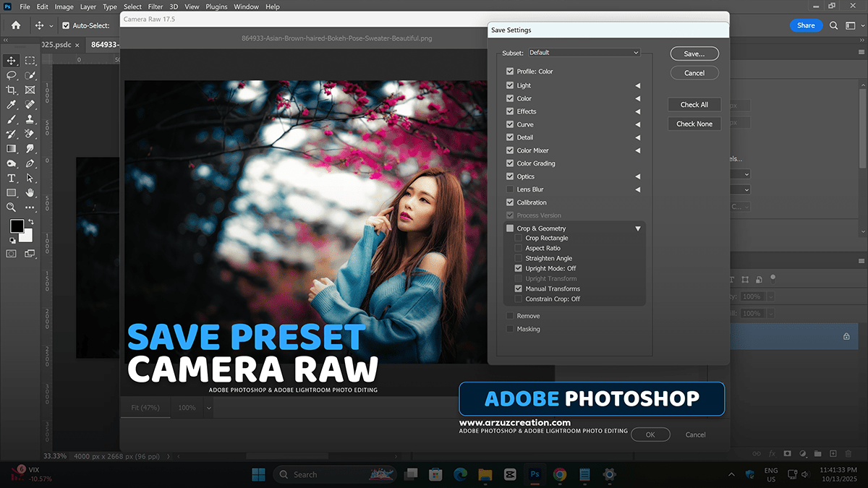Image resolution: width=868 pixels, height=488 pixels.
Task: Open the Subset dropdown
Action: (x=584, y=52)
